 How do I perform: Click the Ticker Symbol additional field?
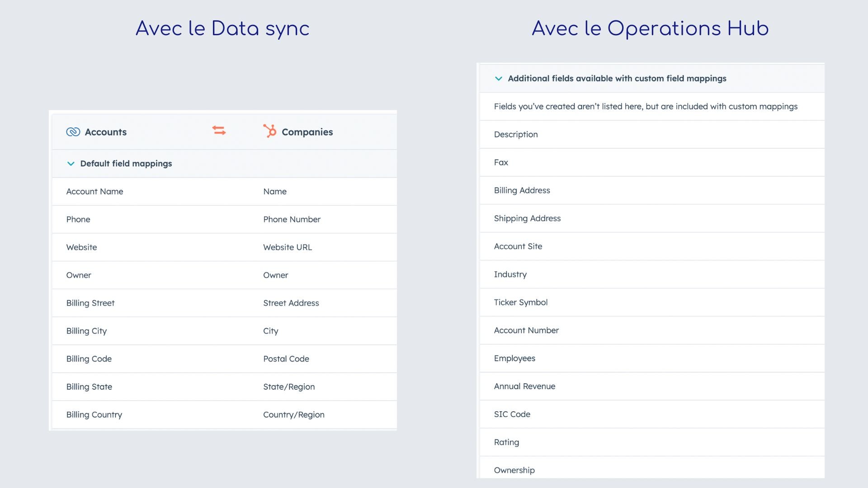521,303
